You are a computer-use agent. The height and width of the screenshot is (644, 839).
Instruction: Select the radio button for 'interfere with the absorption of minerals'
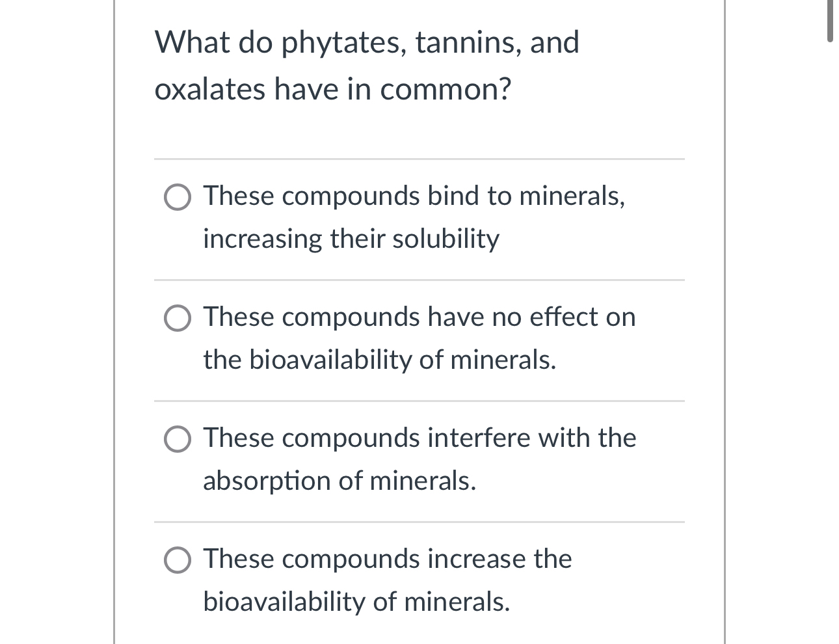177,439
